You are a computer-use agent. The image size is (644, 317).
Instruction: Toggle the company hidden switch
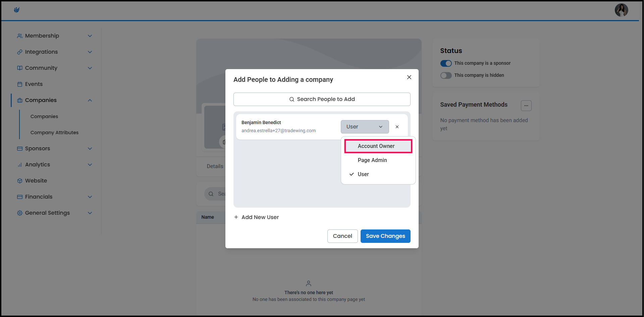(x=446, y=75)
